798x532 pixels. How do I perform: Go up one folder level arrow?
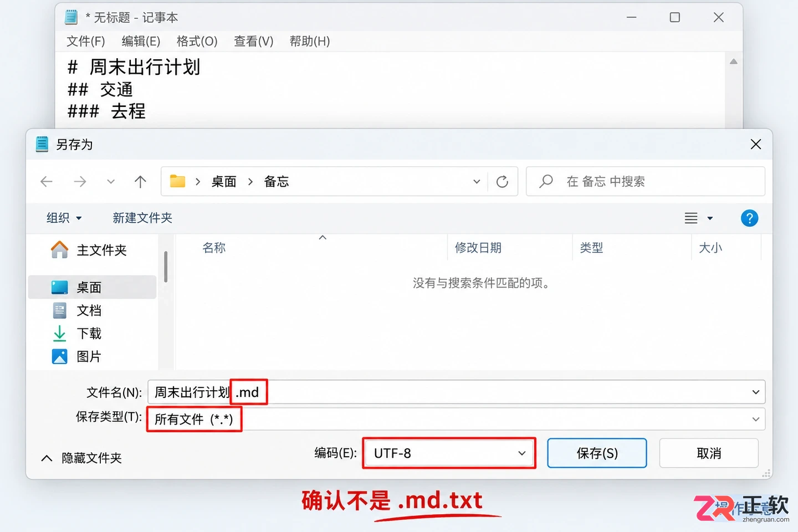[x=140, y=181]
